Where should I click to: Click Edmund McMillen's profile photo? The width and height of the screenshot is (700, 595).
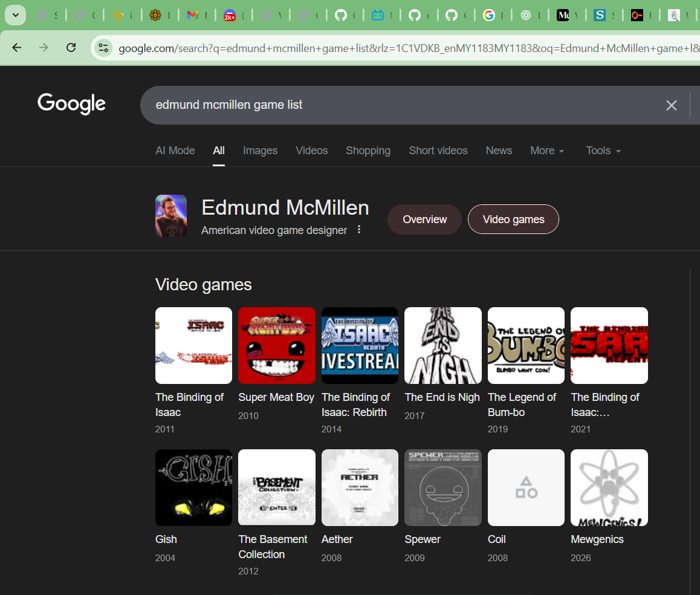(171, 216)
